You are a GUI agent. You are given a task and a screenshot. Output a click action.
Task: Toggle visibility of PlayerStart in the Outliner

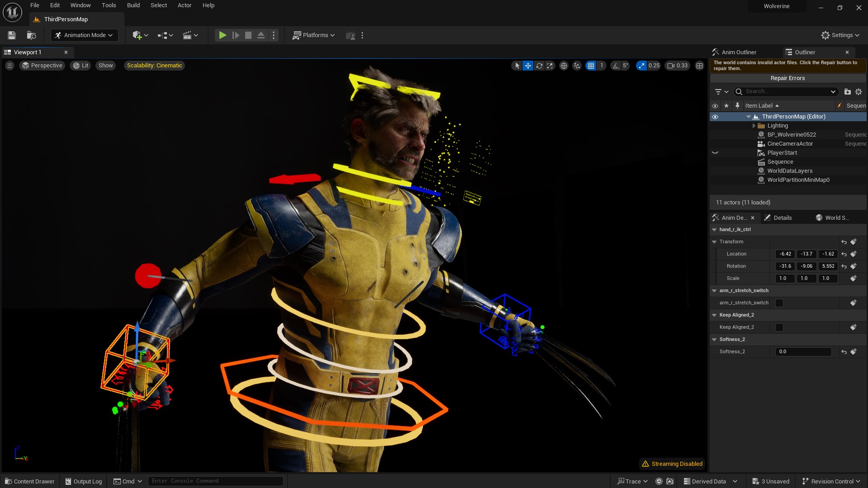[715, 152]
